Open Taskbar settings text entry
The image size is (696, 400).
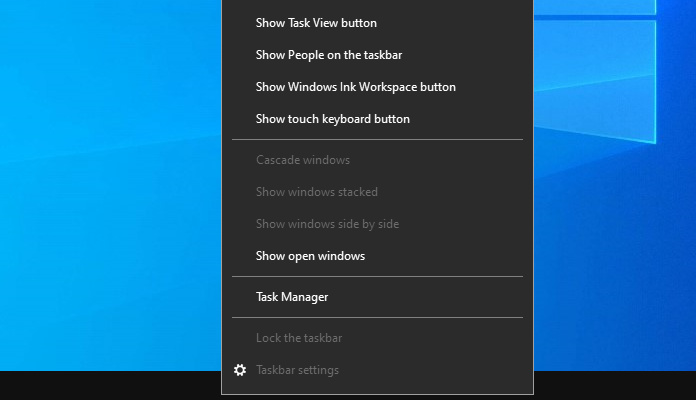pos(297,370)
